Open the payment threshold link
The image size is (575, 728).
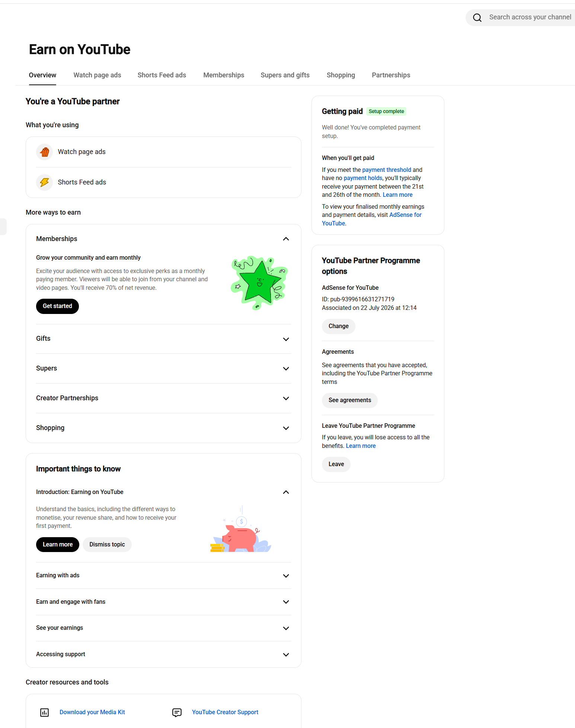click(387, 170)
